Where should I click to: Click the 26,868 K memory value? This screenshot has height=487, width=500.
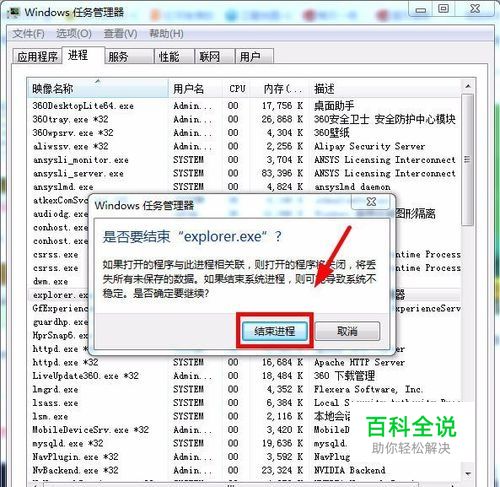[282, 119]
